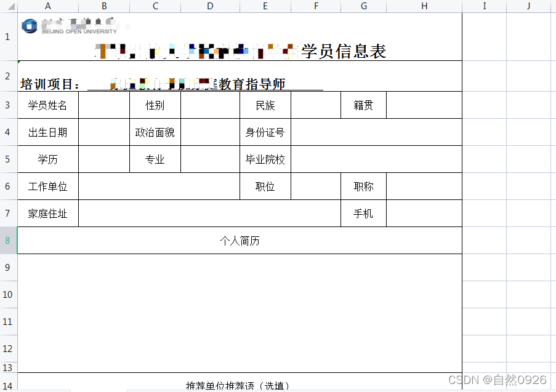Click the select-all corner triangle

tap(11, 6)
